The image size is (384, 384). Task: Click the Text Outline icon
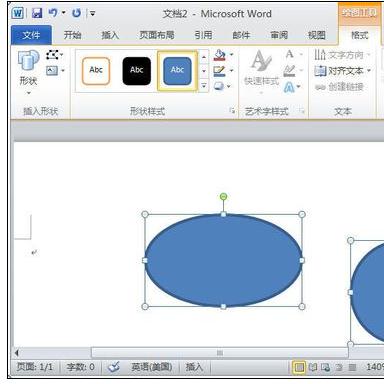[289, 71]
